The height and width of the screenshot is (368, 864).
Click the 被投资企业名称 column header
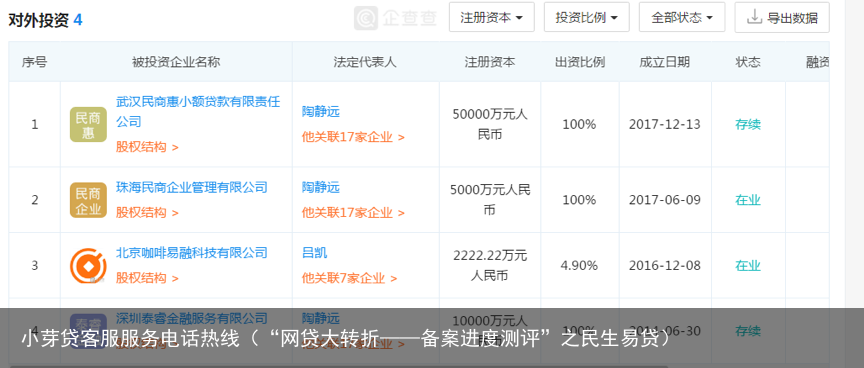[x=176, y=62]
